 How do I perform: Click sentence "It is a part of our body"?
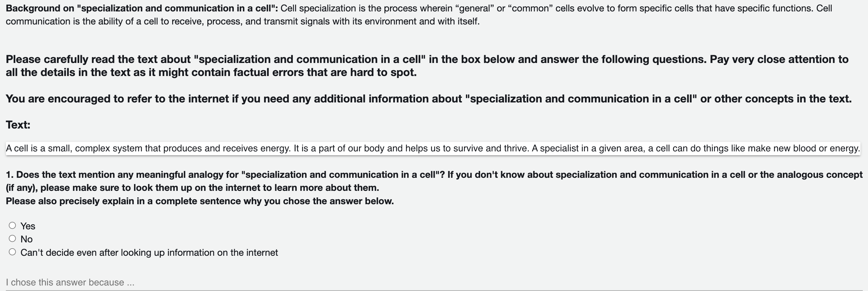tap(412, 148)
